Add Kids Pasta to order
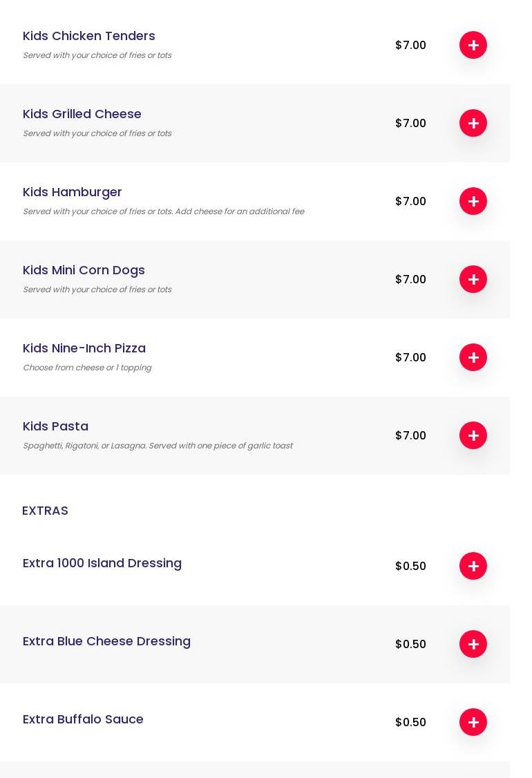This screenshot has width=532, height=778. tap(473, 435)
